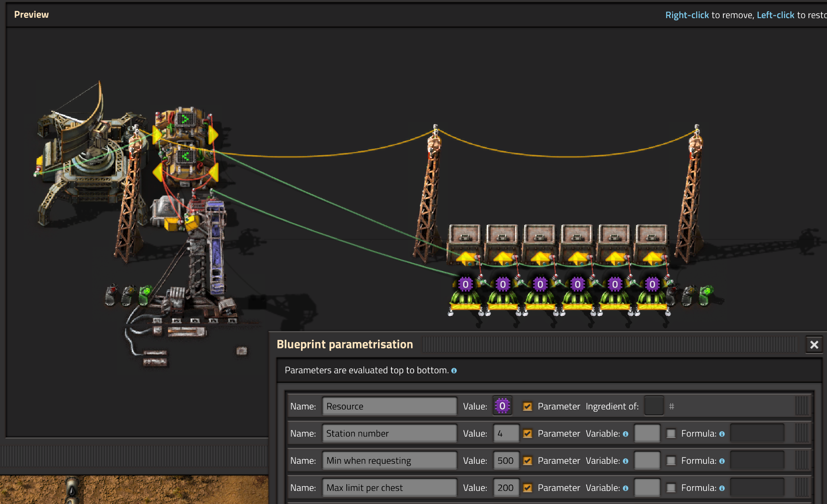Click the purple 0 icon on the second inserter
The width and height of the screenshot is (827, 504).
pos(503,284)
